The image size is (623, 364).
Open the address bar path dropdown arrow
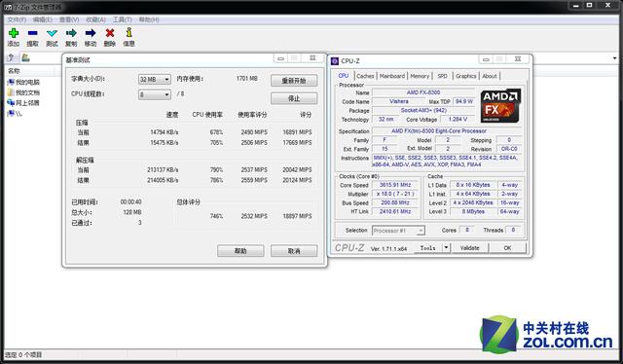click(x=614, y=58)
